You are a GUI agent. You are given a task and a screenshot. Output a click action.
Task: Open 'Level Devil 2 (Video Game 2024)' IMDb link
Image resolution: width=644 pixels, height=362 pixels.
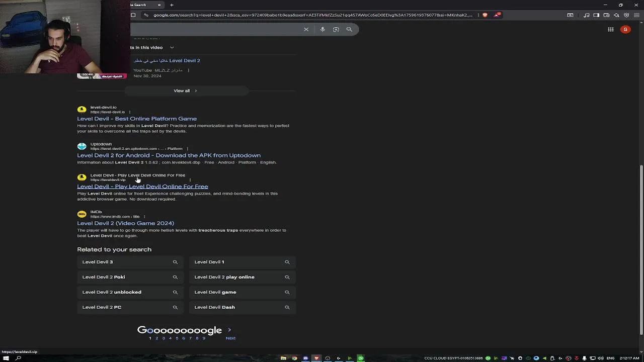point(125,223)
